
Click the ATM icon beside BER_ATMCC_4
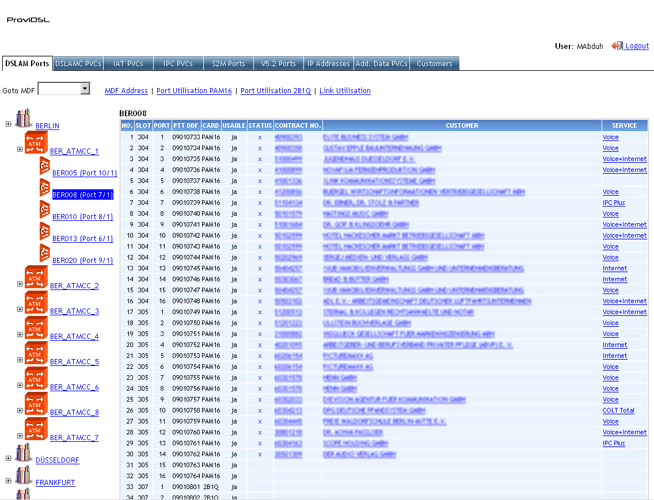[x=36, y=336]
